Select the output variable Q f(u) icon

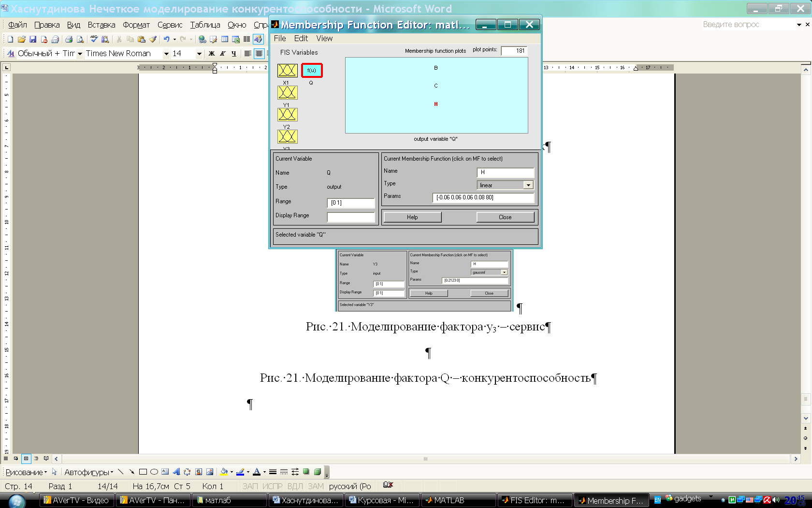(312, 71)
